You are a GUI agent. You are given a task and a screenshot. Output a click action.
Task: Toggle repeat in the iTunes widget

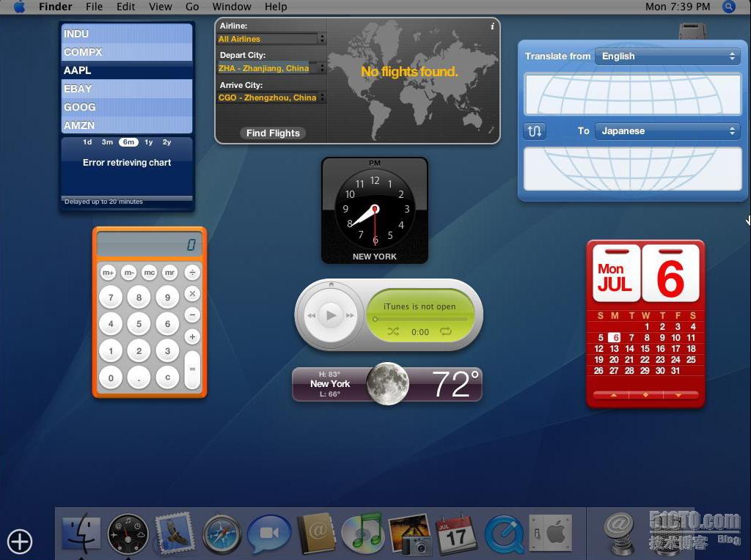446,331
